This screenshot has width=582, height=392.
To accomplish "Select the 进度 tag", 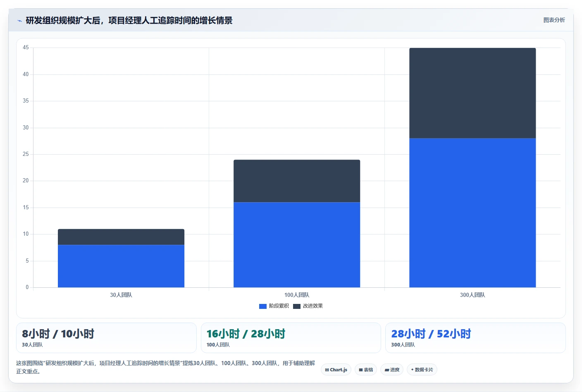I will click(392, 370).
